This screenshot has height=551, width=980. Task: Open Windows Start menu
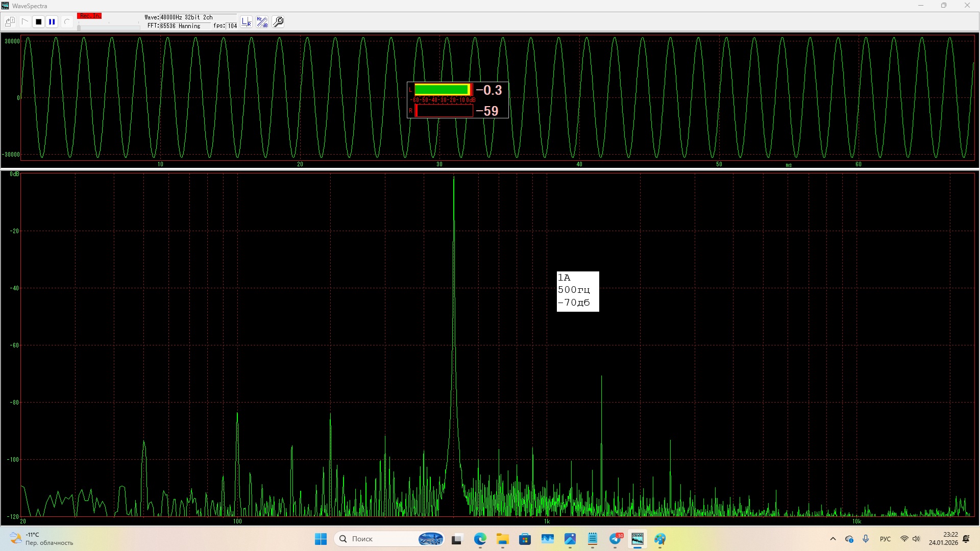(321, 539)
